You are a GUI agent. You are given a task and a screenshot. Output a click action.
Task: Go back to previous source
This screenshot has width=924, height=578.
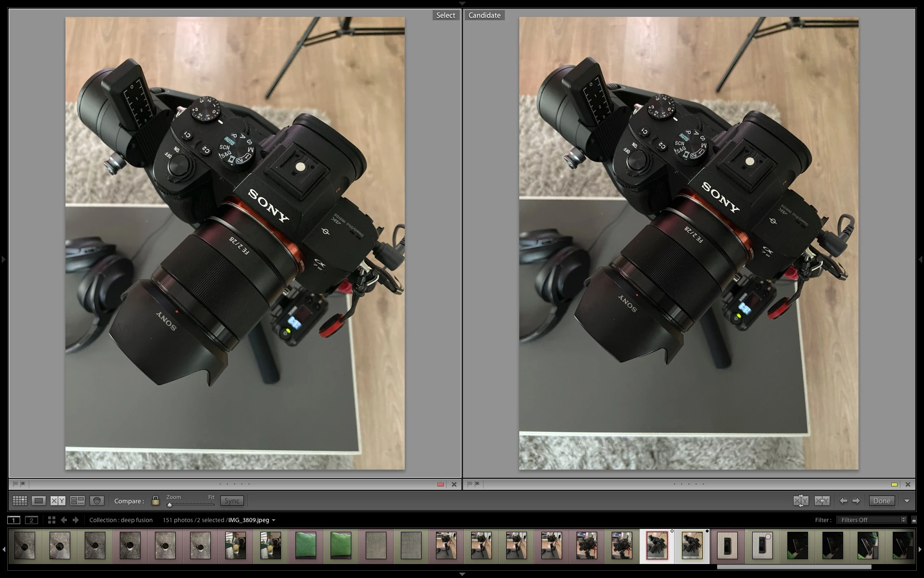coord(64,520)
